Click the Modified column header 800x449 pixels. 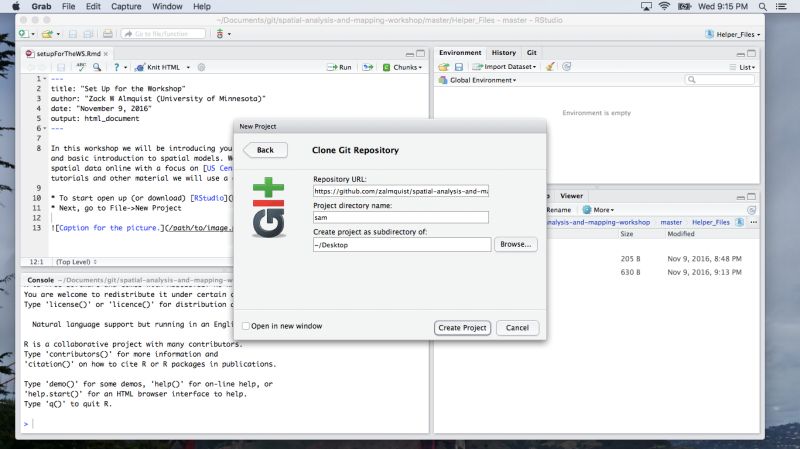[x=681, y=234]
